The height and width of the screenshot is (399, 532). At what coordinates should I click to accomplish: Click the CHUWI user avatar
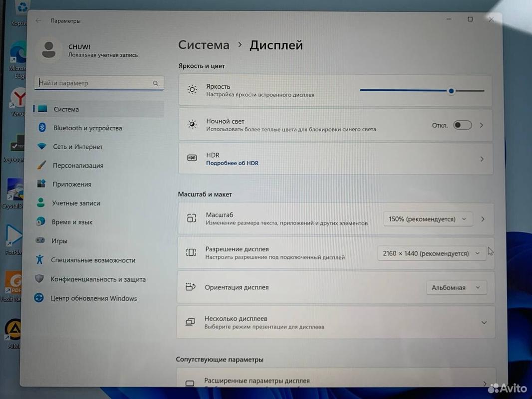click(x=48, y=50)
